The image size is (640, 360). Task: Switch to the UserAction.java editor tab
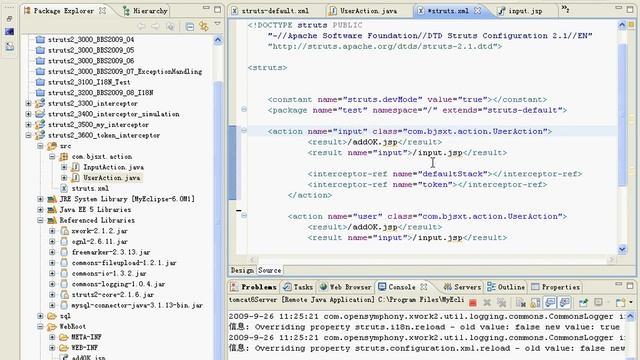click(x=363, y=11)
